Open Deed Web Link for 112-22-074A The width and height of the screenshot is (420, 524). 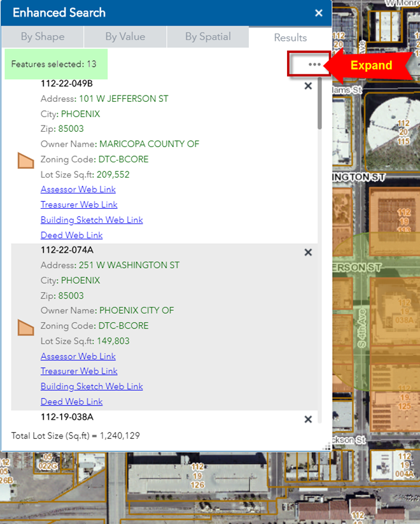pos(71,402)
